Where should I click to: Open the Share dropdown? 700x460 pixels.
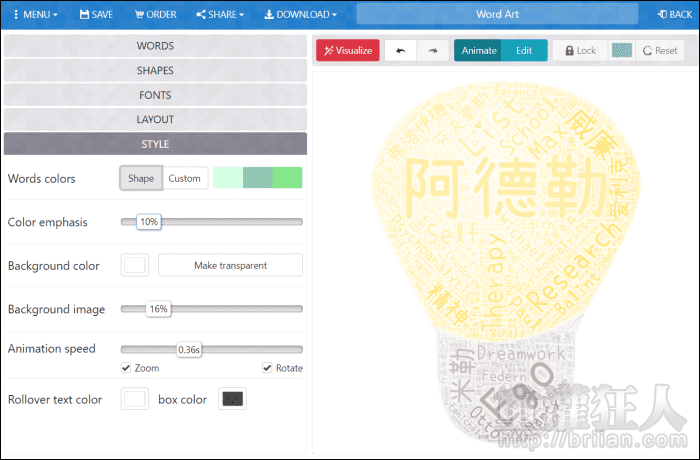click(221, 15)
